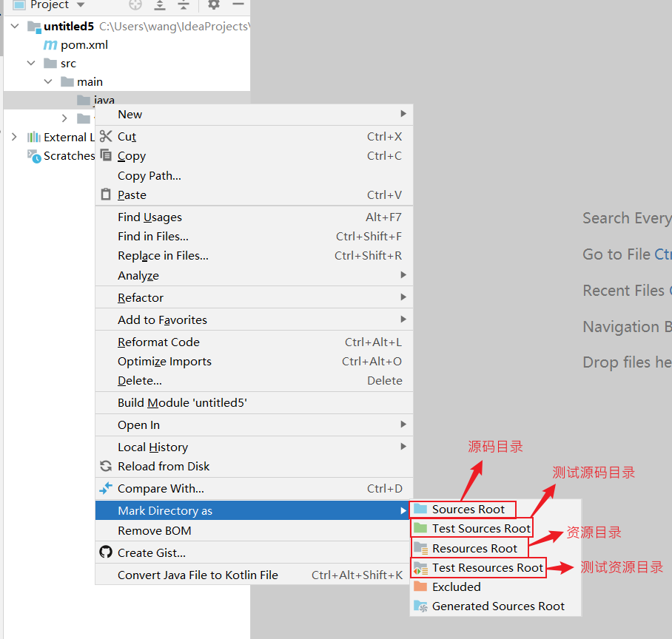Click the orange Excluded folder icon
Screen dimensions: 672x639
[420, 586]
